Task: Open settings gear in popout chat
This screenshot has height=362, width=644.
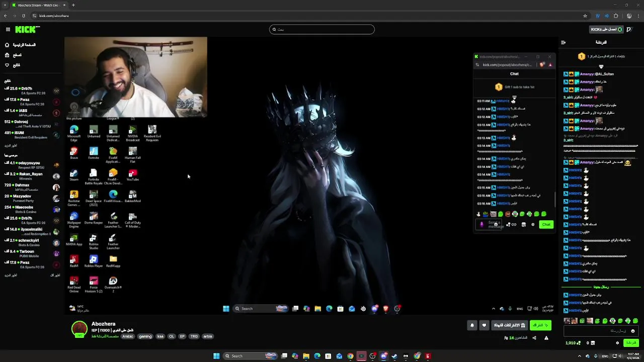Action: click(x=533, y=224)
